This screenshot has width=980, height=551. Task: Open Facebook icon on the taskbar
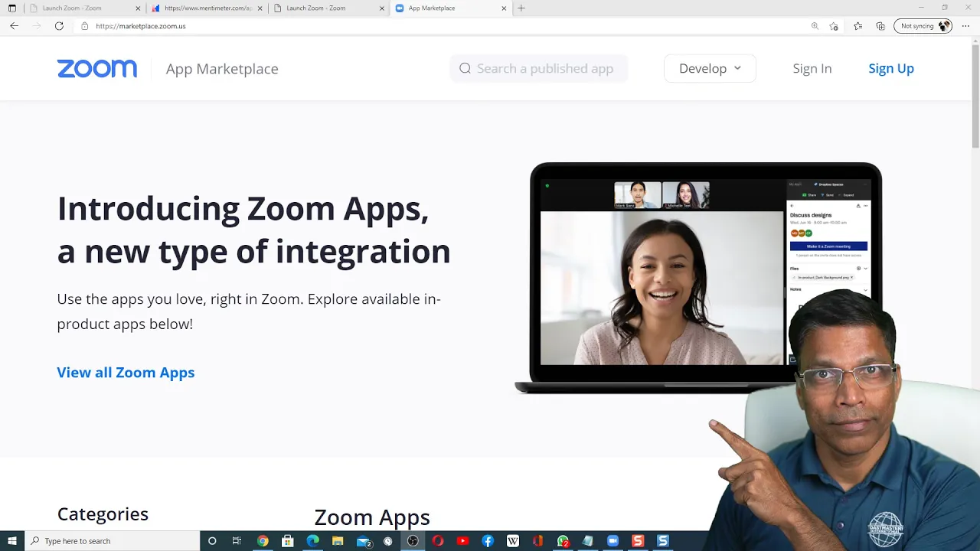[488, 541]
